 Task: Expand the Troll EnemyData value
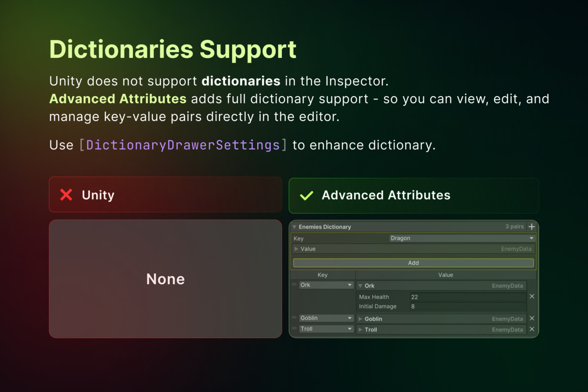click(361, 330)
